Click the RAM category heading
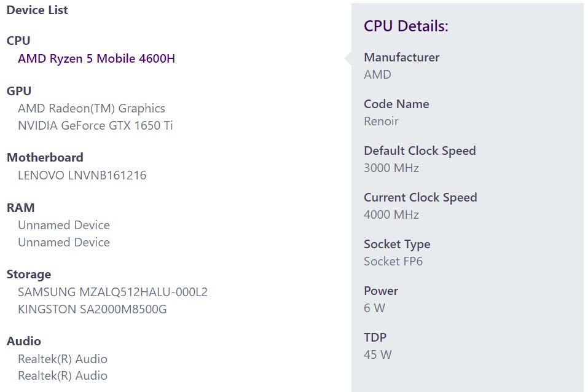588x392 pixels. click(x=21, y=208)
